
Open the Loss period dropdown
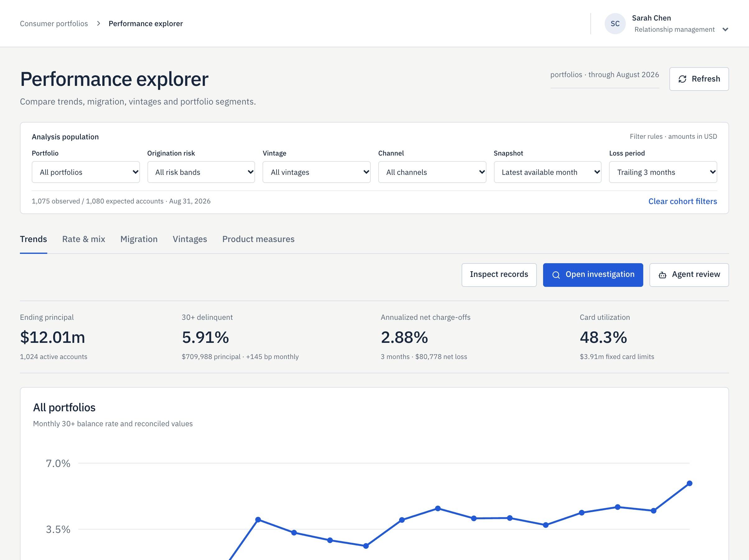663,172
